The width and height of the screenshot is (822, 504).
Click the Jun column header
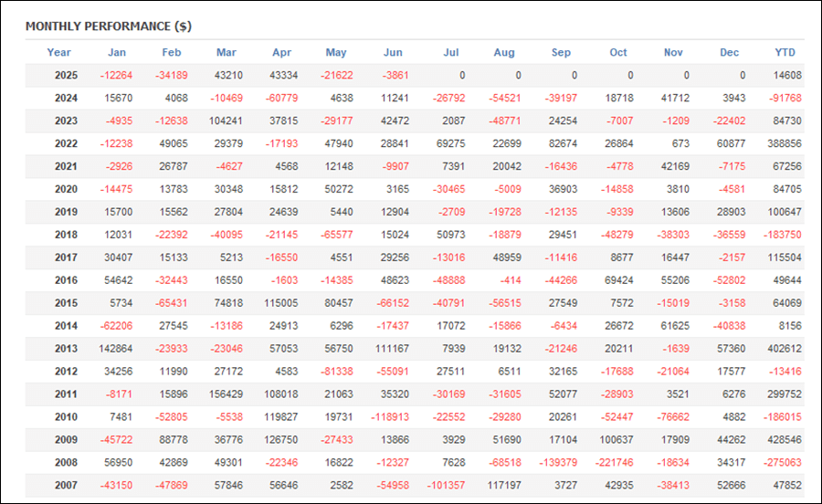(393, 52)
